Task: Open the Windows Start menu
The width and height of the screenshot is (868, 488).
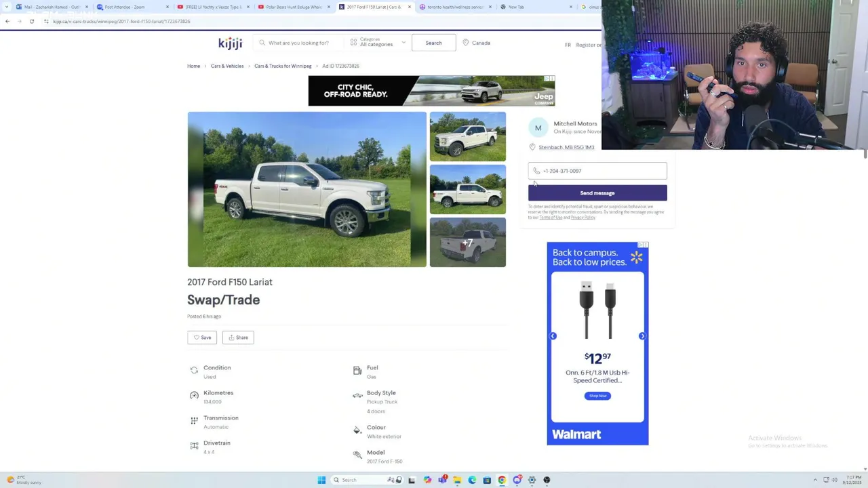Action: (321, 480)
